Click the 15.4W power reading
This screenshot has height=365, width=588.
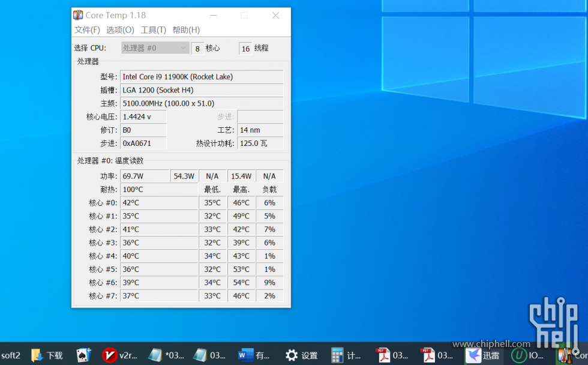[241, 176]
